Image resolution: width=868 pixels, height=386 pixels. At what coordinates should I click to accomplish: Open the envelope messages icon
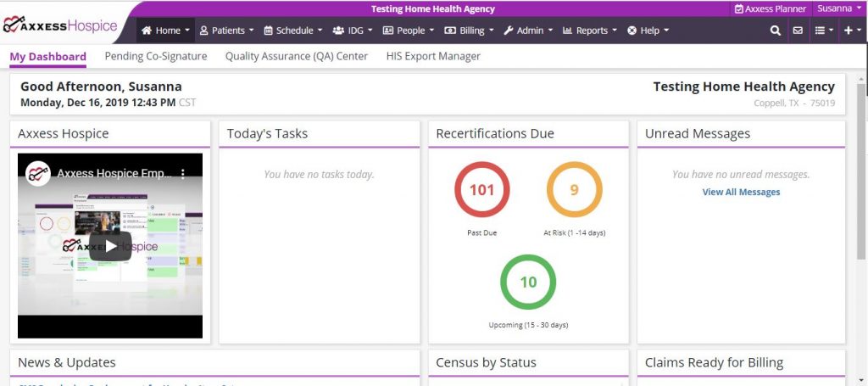[798, 31]
